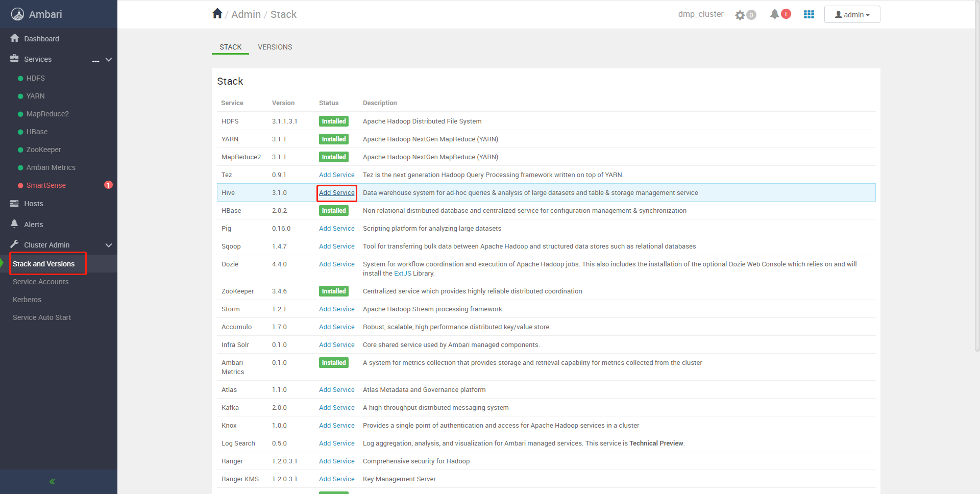
Task: Open the ExtJS library link
Action: (x=402, y=274)
